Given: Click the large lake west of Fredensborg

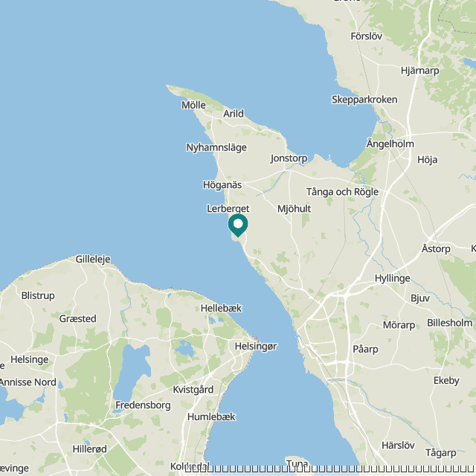Looking at the screenshot, I should click(x=132, y=372).
